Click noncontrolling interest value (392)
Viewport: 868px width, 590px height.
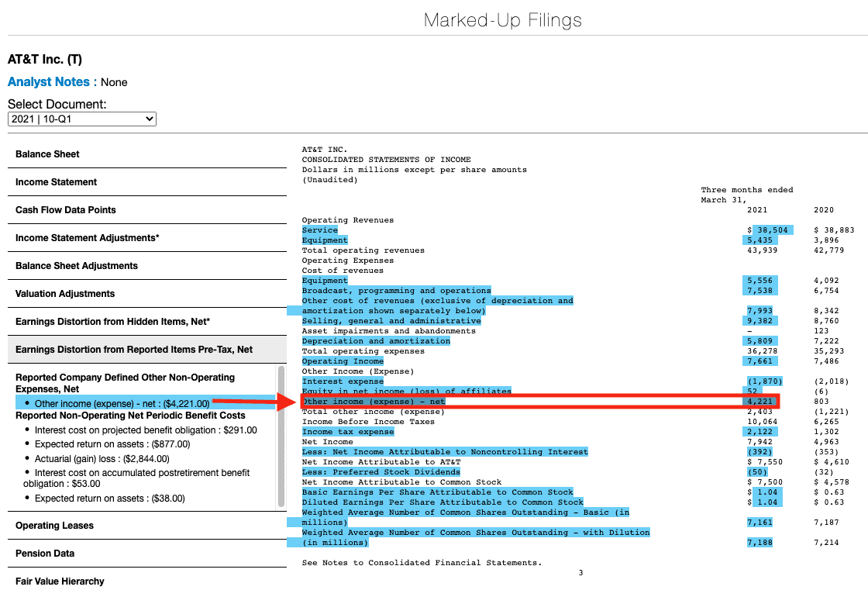(x=759, y=451)
